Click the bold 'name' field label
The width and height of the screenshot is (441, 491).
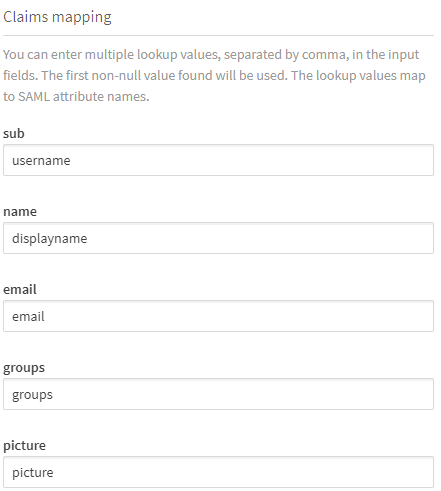20,212
